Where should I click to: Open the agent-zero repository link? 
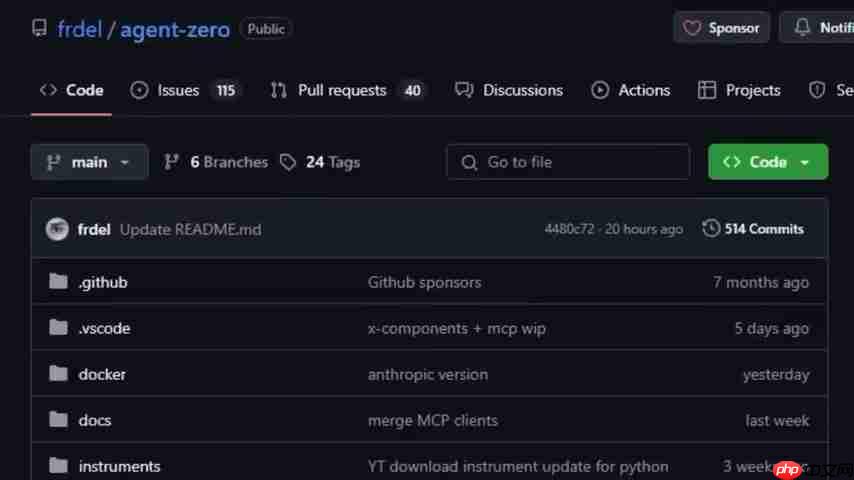(175, 29)
